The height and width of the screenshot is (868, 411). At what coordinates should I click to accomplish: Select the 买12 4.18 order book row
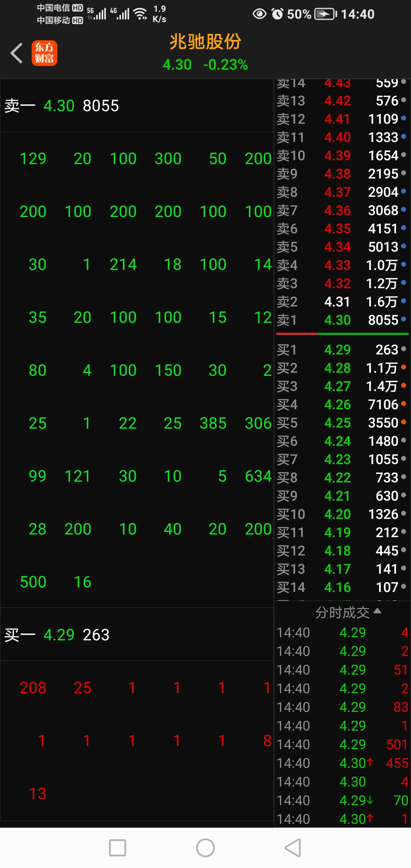[x=342, y=550]
